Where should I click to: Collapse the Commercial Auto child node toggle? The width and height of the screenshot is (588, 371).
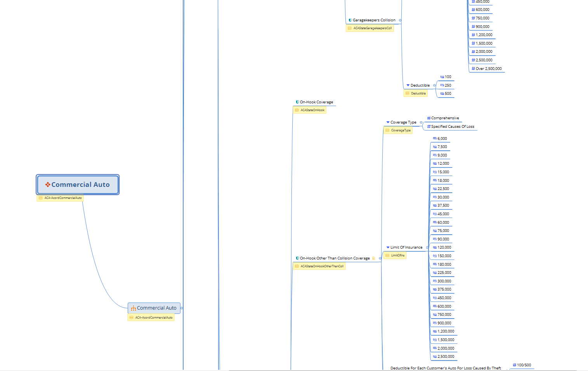click(182, 308)
